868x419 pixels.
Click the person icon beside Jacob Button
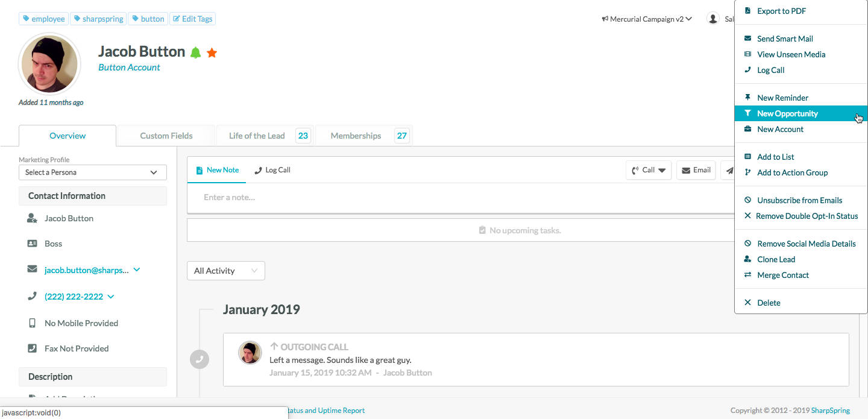click(x=32, y=218)
